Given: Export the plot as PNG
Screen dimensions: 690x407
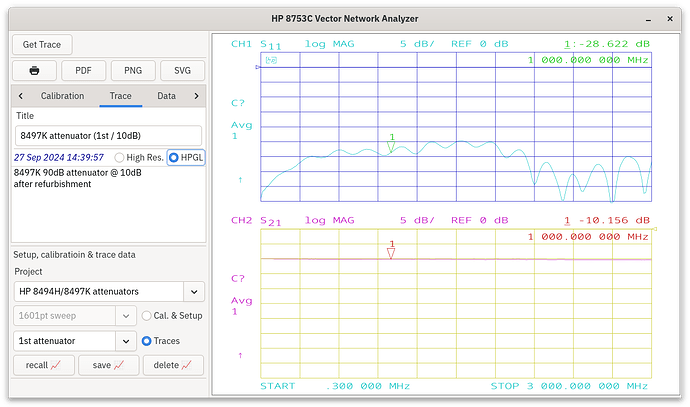Looking at the screenshot, I should pyautogui.click(x=133, y=70).
